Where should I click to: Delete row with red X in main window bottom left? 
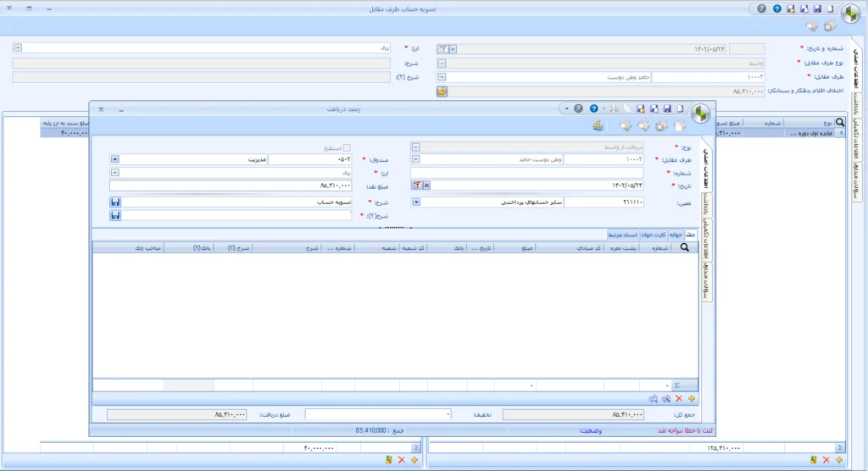[402, 460]
